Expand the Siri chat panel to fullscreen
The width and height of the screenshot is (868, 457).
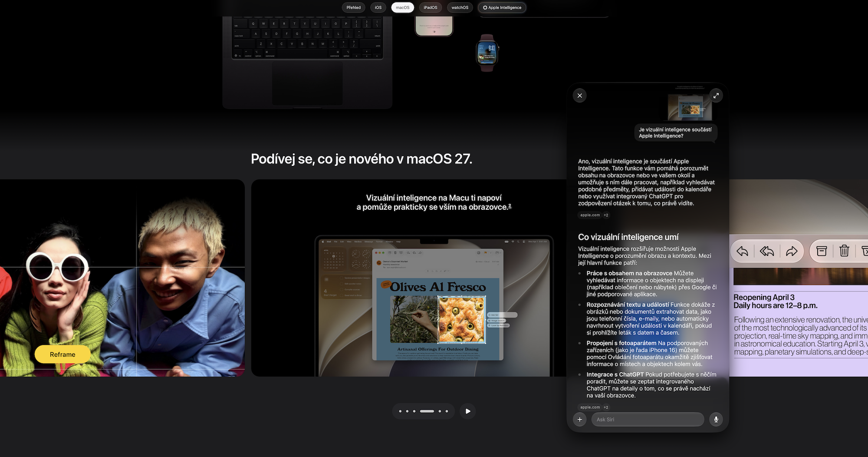point(716,96)
